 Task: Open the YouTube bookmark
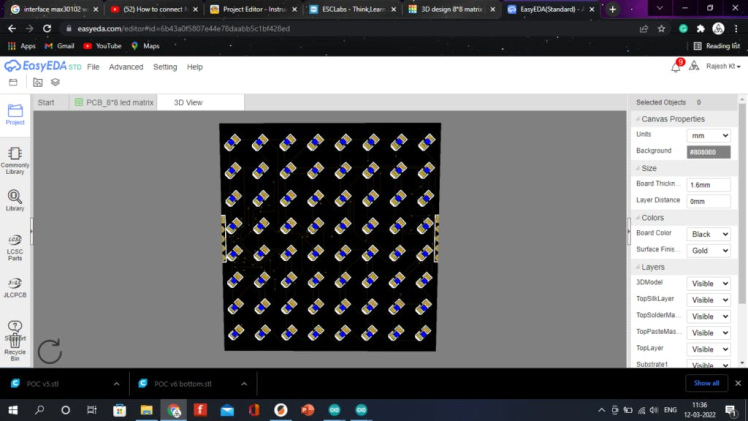pos(103,46)
